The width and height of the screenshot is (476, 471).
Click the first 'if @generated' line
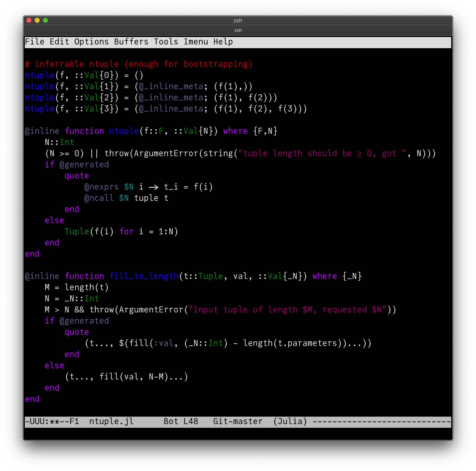(x=77, y=164)
